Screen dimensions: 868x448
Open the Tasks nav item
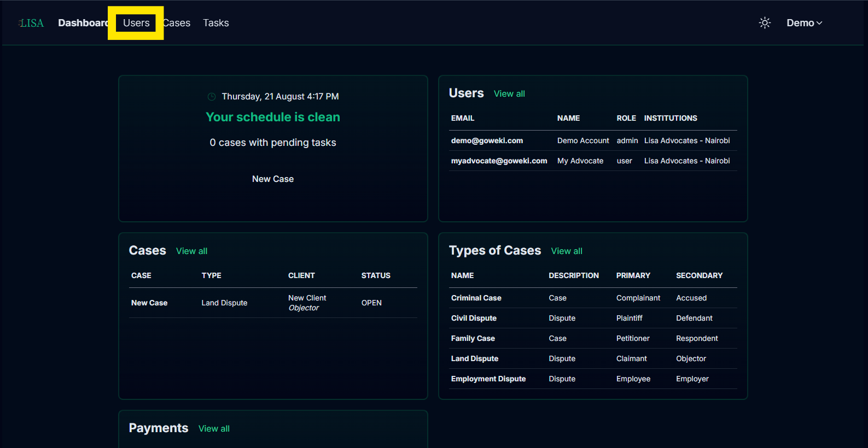pos(216,23)
